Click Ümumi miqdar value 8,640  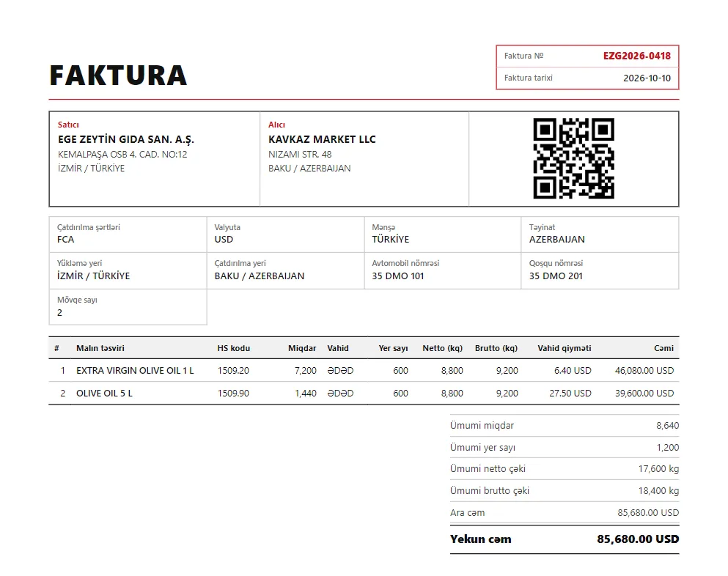[668, 426]
